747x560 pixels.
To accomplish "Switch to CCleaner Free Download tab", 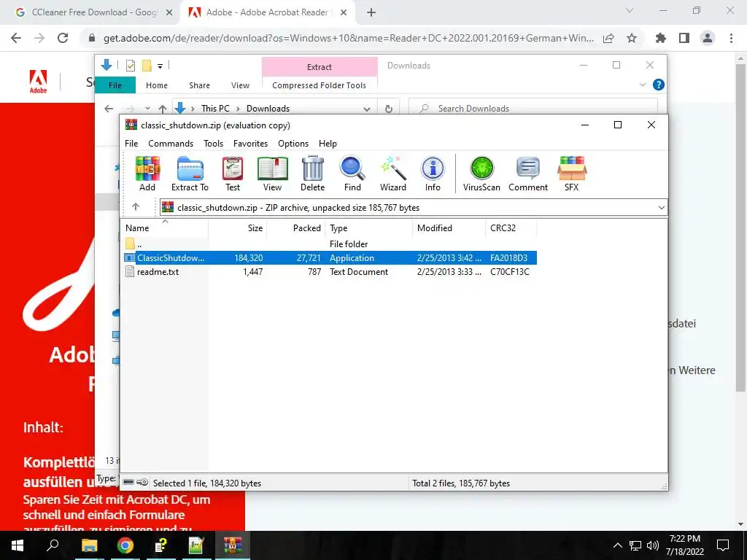I will point(93,12).
